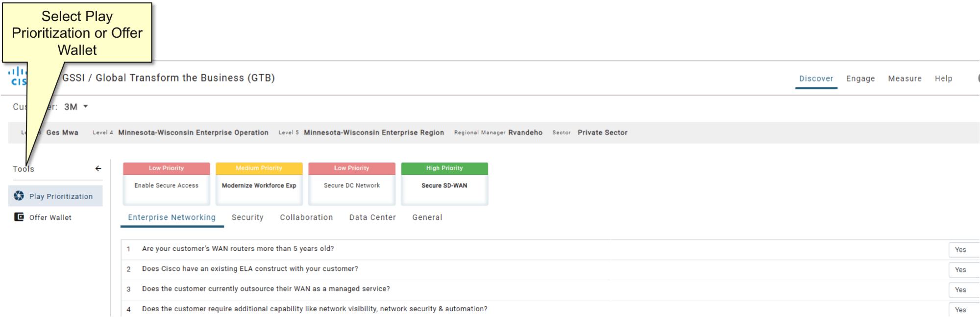Screen dimensions: 980x317
Task: Open the Discover tab
Action: click(x=816, y=79)
